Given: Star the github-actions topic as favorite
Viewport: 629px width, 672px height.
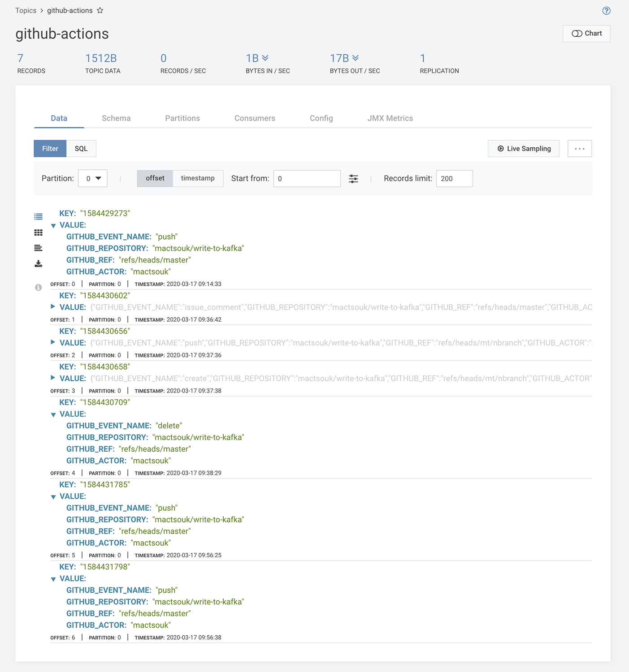Looking at the screenshot, I should [x=100, y=10].
